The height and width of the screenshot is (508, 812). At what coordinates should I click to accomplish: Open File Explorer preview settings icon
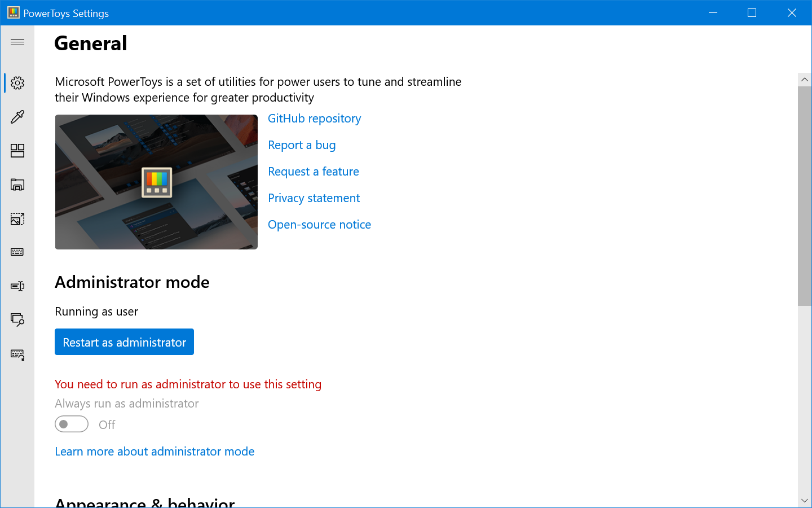[17, 185]
